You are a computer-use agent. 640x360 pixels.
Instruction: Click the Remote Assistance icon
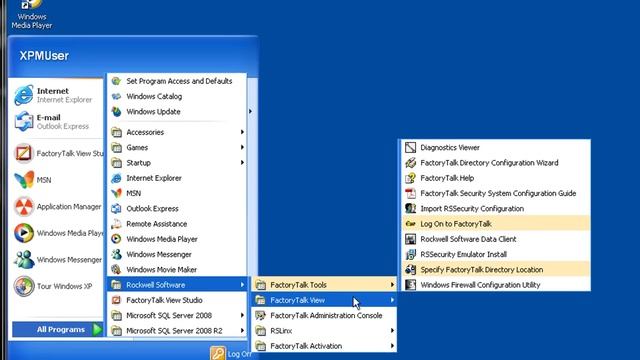(x=116, y=224)
